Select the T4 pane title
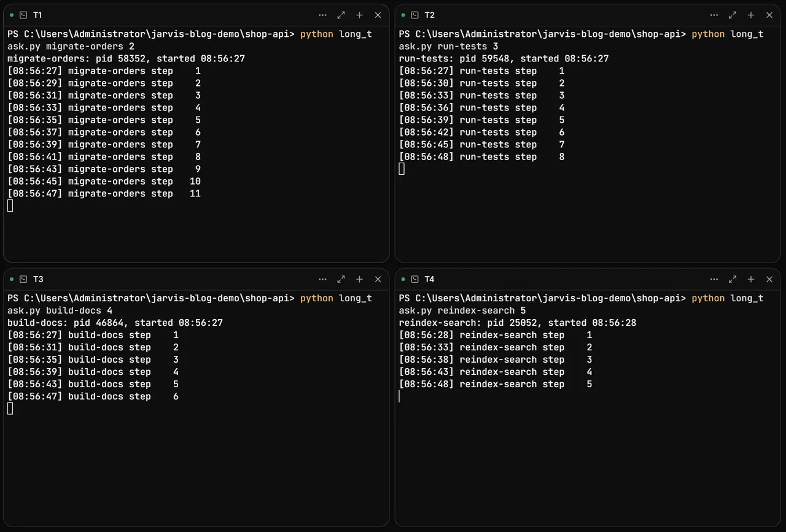This screenshot has width=786, height=532. point(429,279)
